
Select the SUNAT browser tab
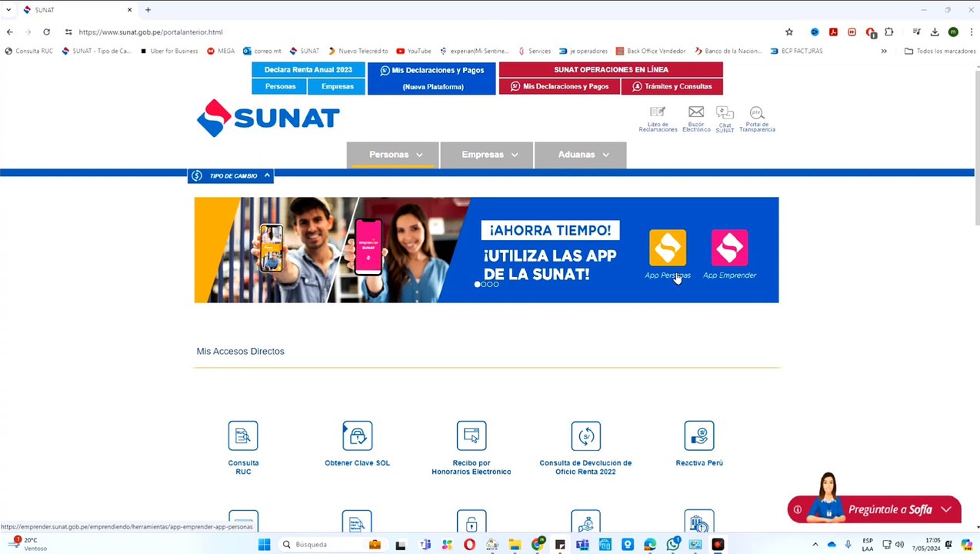[x=77, y=10]
